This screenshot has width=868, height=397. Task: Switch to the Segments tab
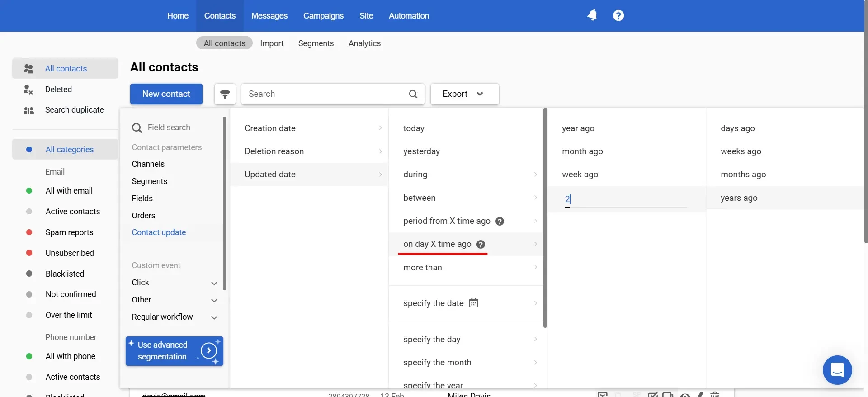coord(316,43)
